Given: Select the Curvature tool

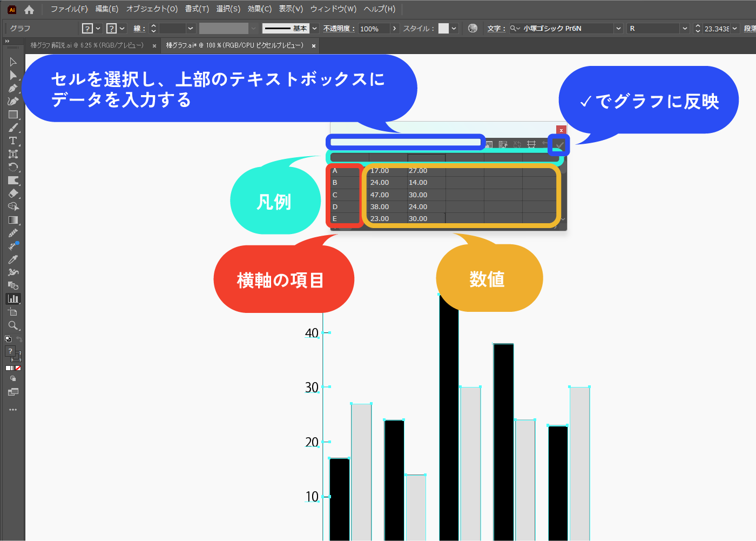Looking at the screenshot, I should (13, 101).
